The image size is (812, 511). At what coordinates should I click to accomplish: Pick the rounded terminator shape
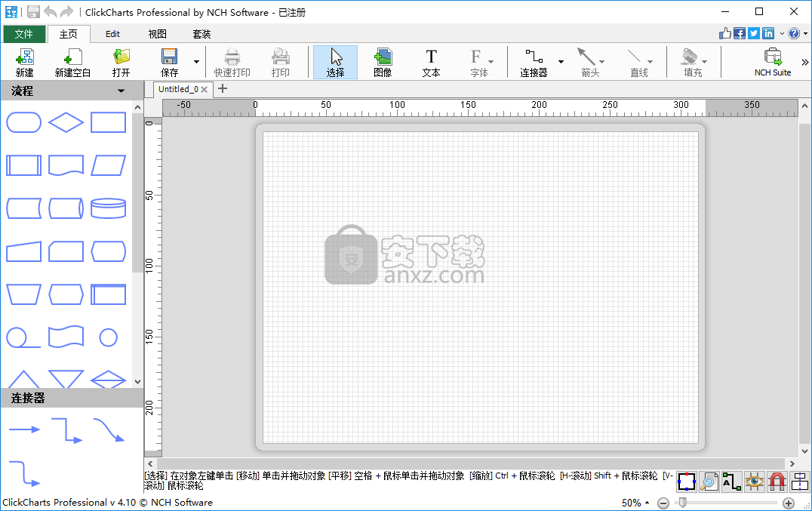point(24,123)
